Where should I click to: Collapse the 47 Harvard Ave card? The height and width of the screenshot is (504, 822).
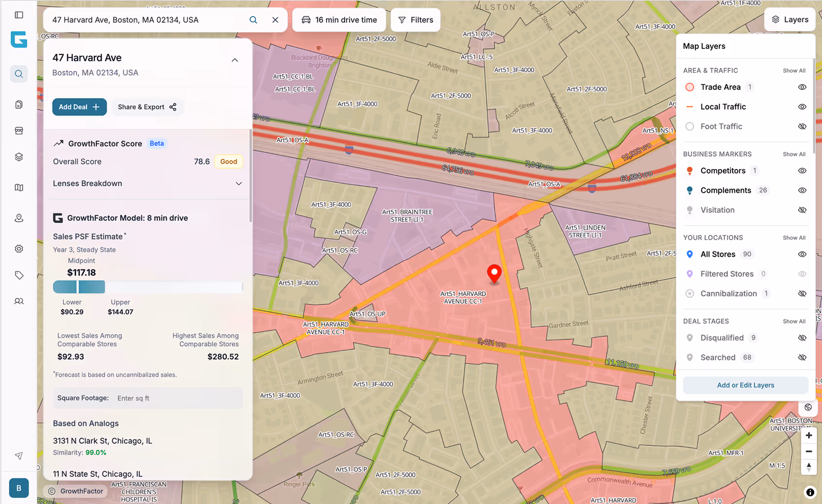[x=235, y=60]
